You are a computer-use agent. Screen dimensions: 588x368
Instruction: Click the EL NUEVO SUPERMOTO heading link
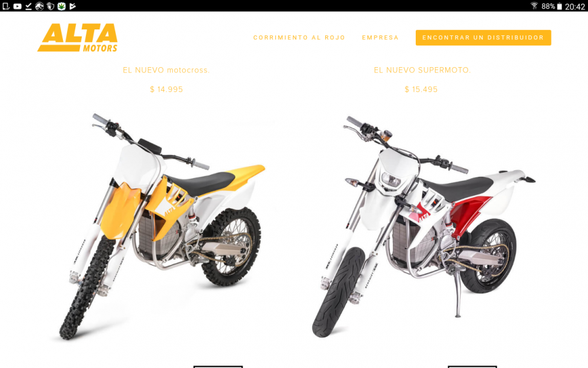(x=422, y=70)
